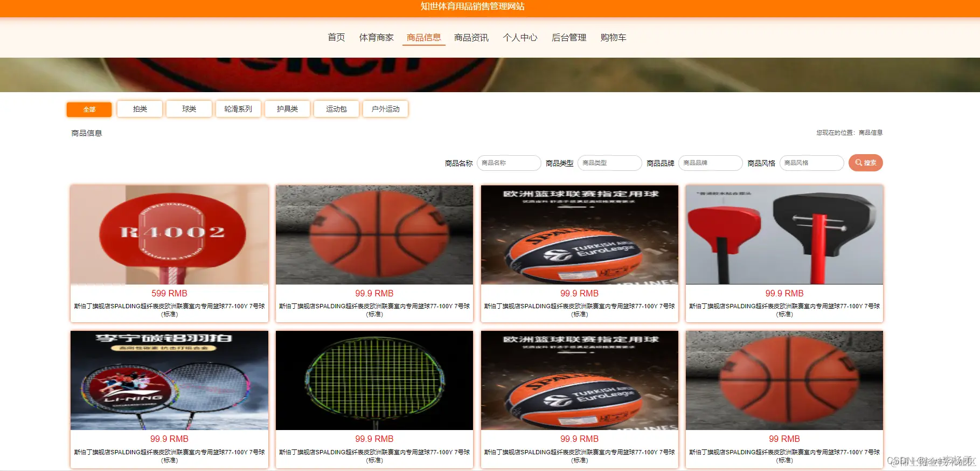Click the 商品信息 section heading

(x=87, y=133)
